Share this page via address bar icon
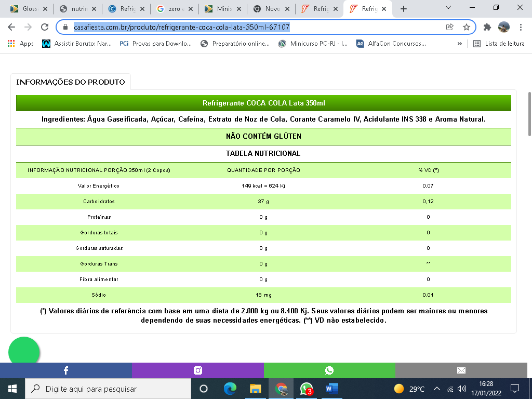Viewport: 532px width, 399px height. pos(449,27)
